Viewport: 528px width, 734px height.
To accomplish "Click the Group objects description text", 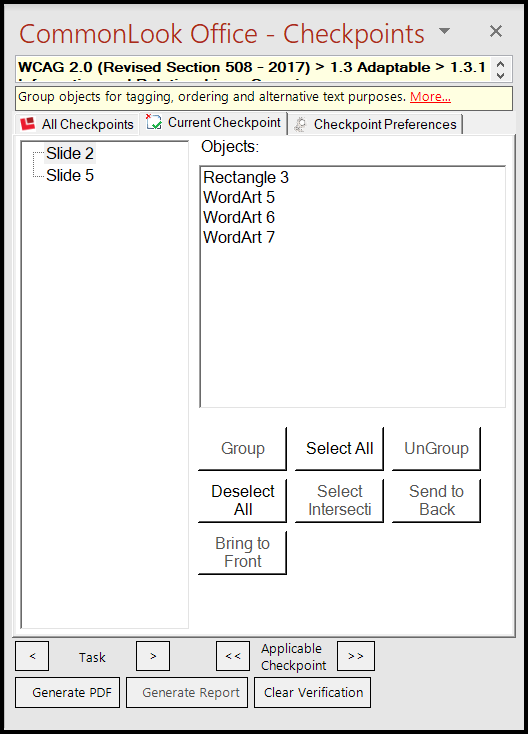I will 212,97.
